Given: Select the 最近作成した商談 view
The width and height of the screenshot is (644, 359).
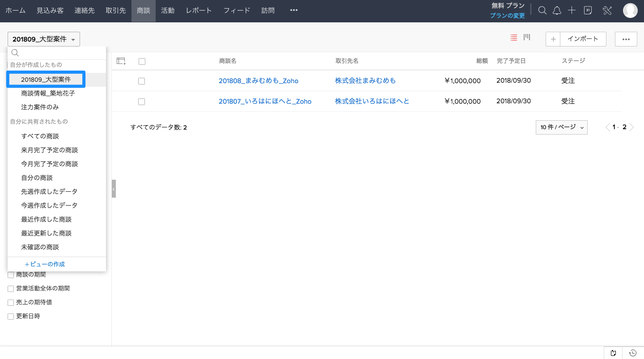Looking at the screenshot, I should (x=57, y=220).
